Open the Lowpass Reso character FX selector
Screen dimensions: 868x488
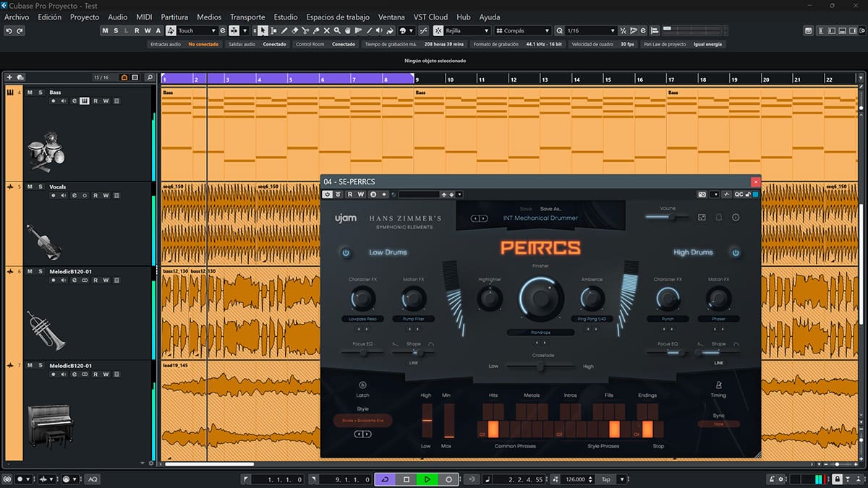click(362, 319)
